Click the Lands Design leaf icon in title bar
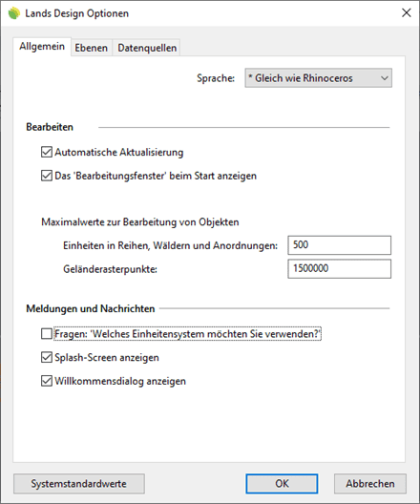Image resolution: width=420 pixels, height=504 pixels. [13, 13]
